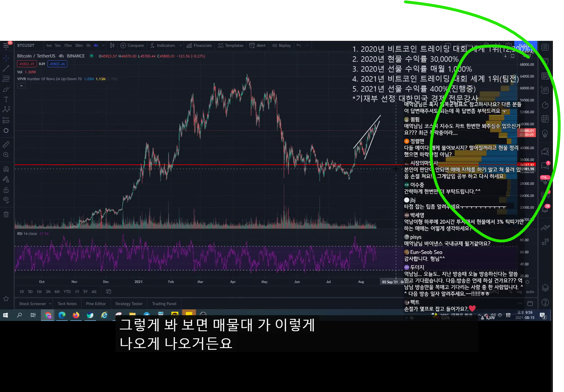This screenshot has width=564, height=392.
Task: Open the Indicators dropdown arrow
Action: coord(180,45)
